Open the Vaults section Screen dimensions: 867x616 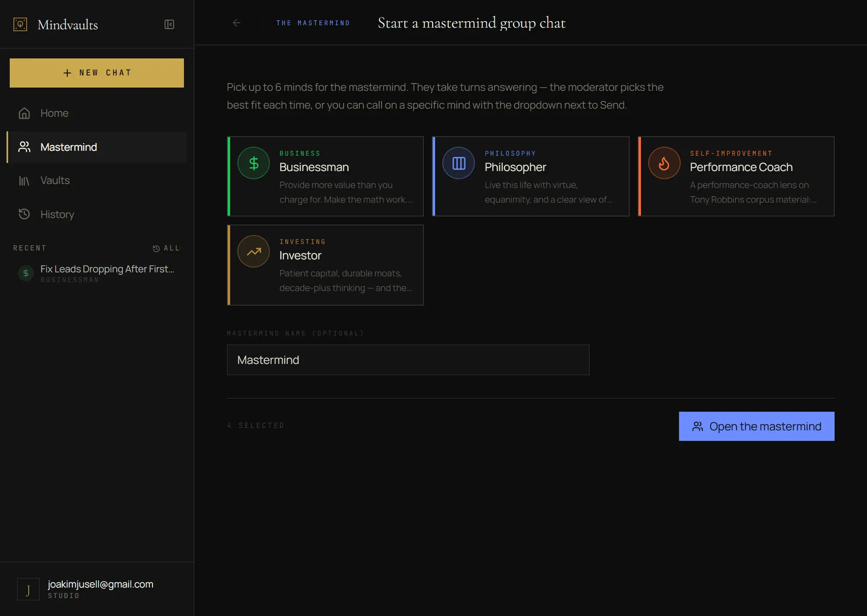(97, 180)
